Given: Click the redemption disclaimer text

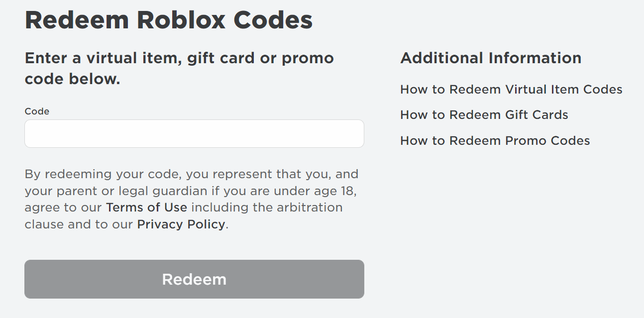Looking at the screenshot, I should point(191,199).
